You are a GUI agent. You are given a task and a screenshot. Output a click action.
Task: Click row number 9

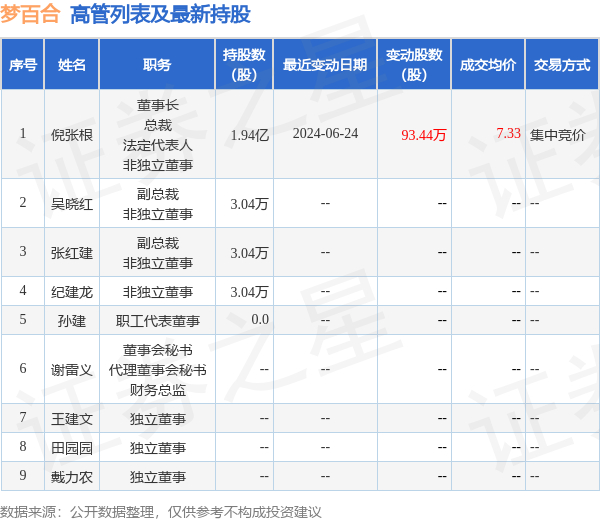(23, 475)
